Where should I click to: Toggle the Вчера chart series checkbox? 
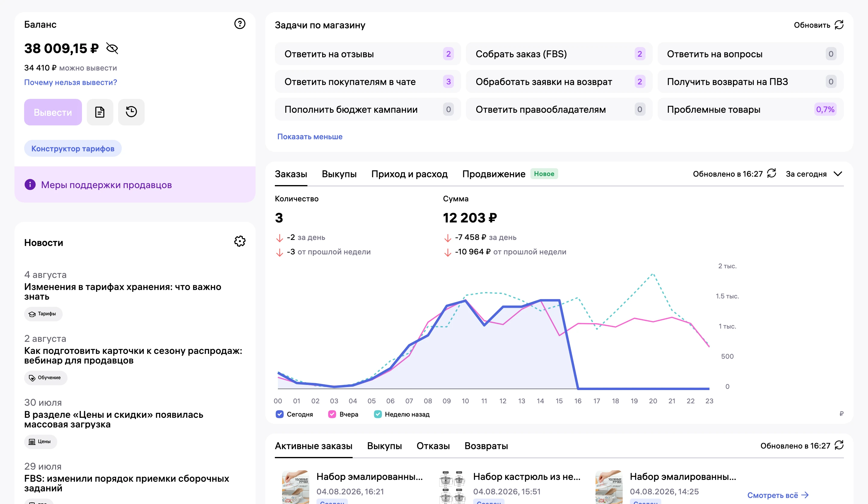tap(332, 414)
